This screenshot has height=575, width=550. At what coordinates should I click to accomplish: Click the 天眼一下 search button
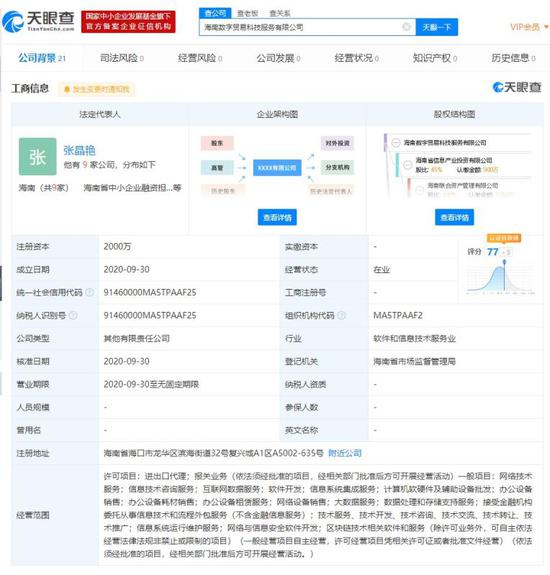(x=437, y=27)
